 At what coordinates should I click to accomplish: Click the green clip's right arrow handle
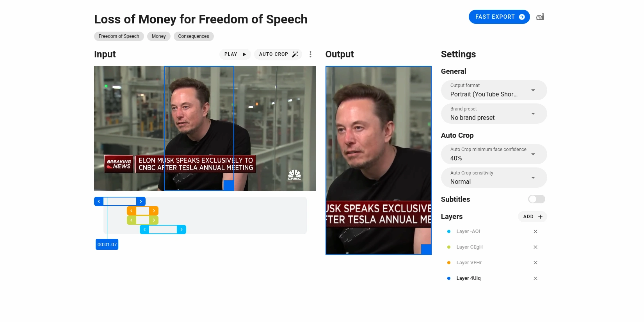tap(154, 220)
